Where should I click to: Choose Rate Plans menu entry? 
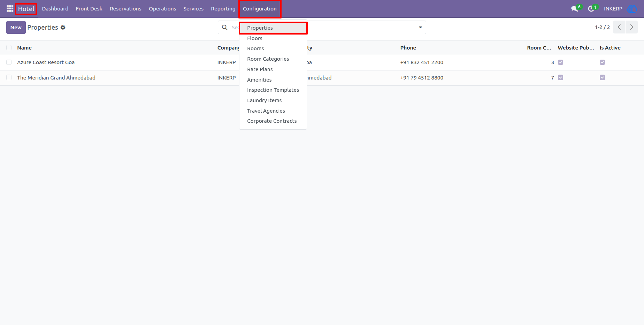(273, 69)
